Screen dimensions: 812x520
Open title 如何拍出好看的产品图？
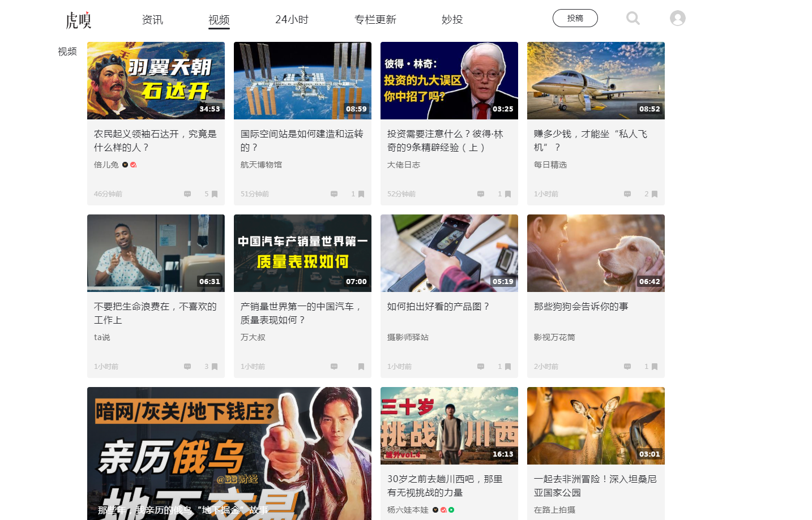point(438,307)
